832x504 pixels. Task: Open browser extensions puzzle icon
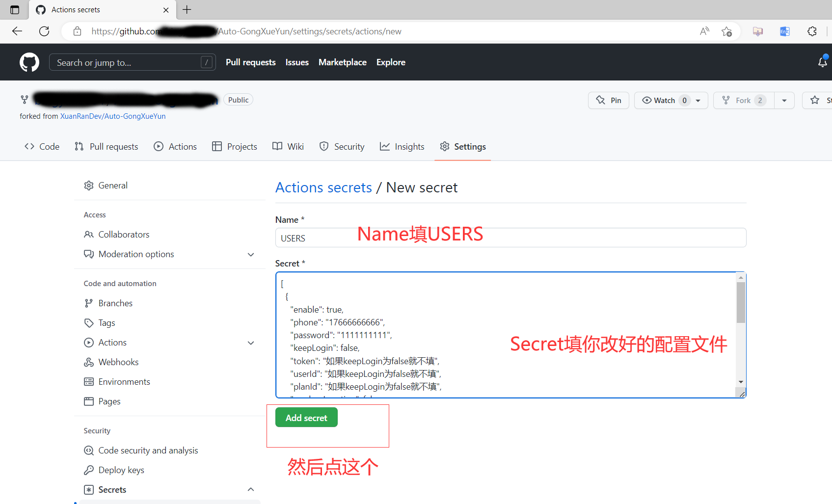pyautogui.click(x=812, y=31)
